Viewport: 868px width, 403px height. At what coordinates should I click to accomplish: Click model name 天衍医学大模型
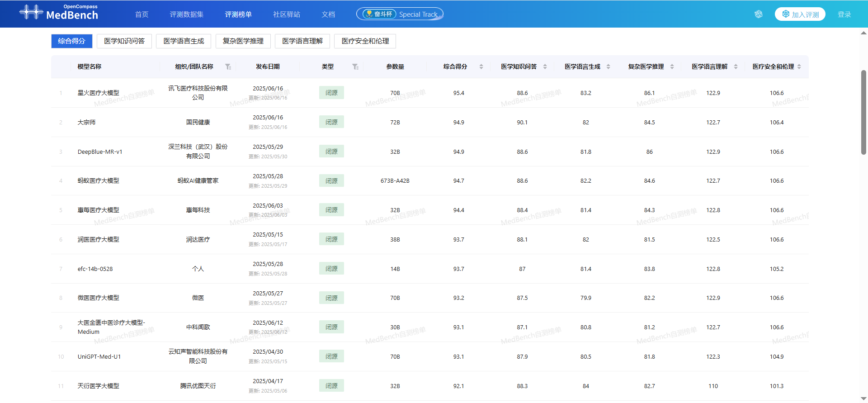(x=99, y=386)
